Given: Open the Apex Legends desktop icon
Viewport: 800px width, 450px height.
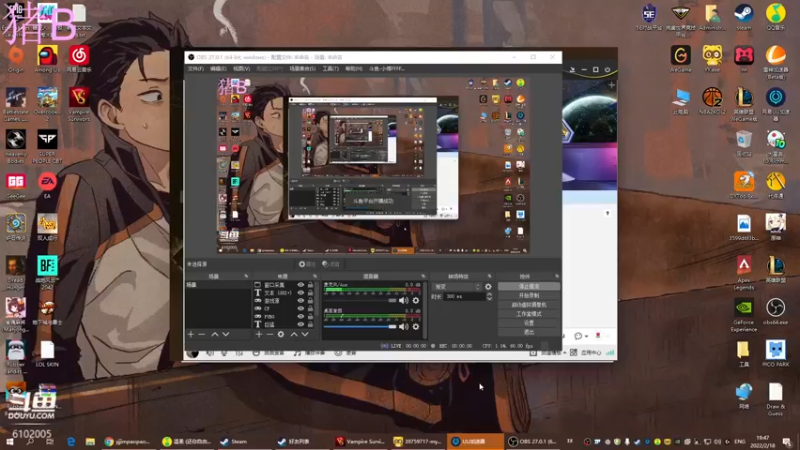Looking at the screenshot, I should click(x=744, y=273).
